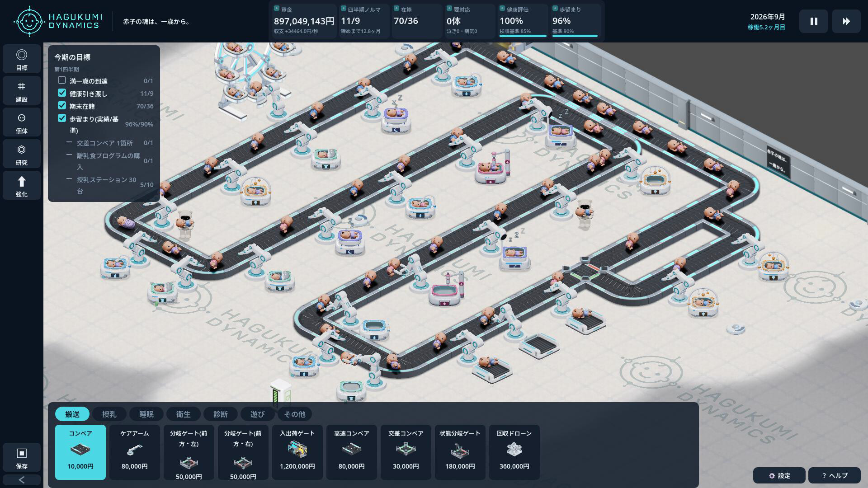Select the 交差コンベア build item
This screenshot has width=868, height=488.
[406, 452]
